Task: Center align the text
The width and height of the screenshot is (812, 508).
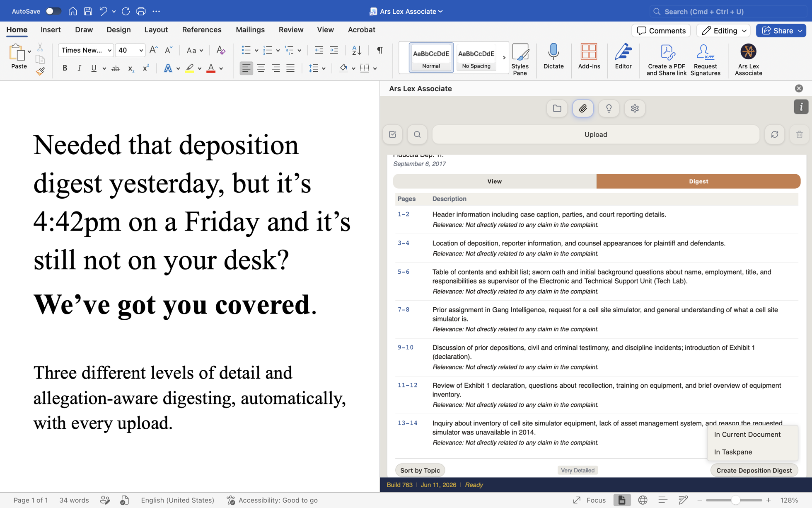Action: pyautogui.click(x=261, y=68)
